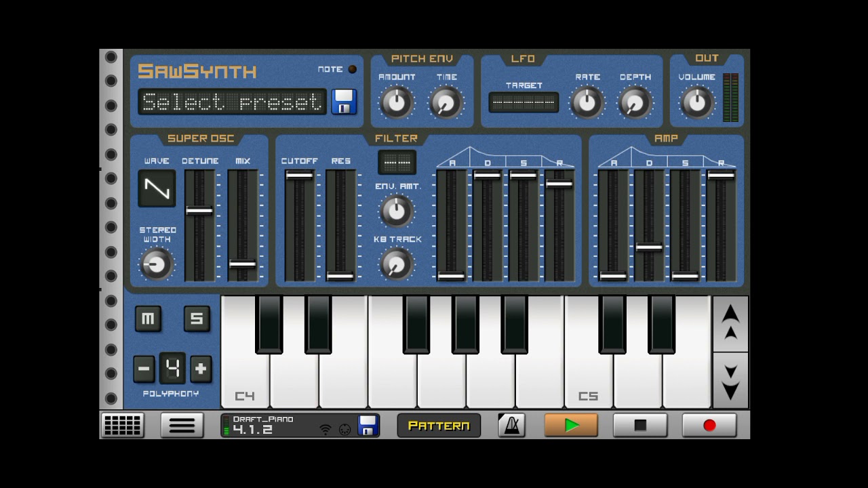868x488 pixels.
Task: Open the grid view button
Action: point(123,425)
